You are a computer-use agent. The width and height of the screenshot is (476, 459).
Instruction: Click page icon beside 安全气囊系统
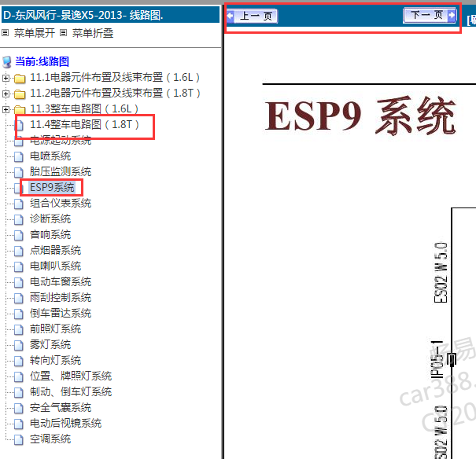pyautogui.click(x=19, y=409)
